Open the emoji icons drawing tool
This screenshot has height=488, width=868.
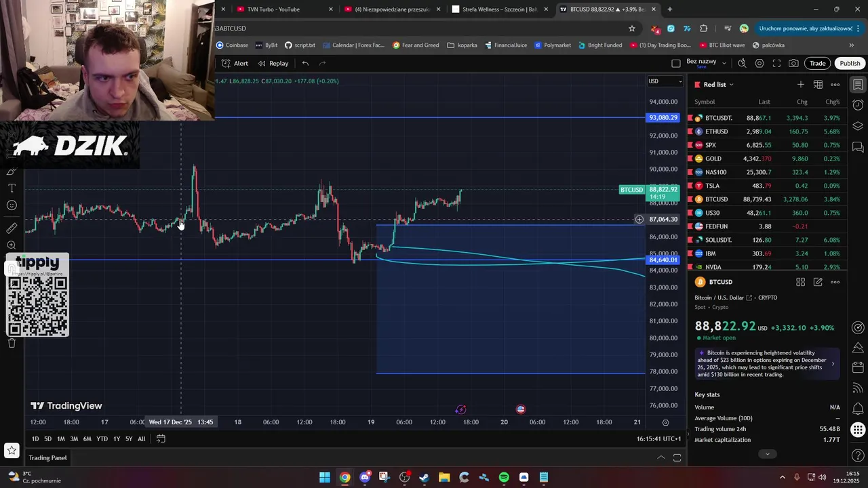click(x=12, y=205)
